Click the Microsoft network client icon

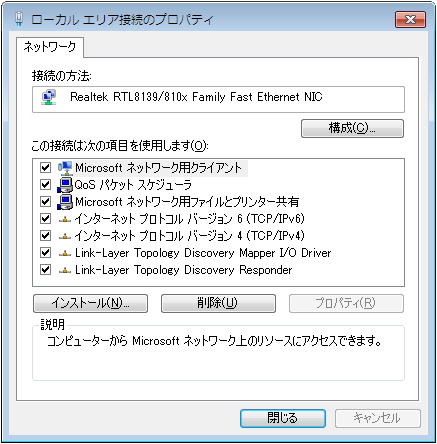point(65,168)
